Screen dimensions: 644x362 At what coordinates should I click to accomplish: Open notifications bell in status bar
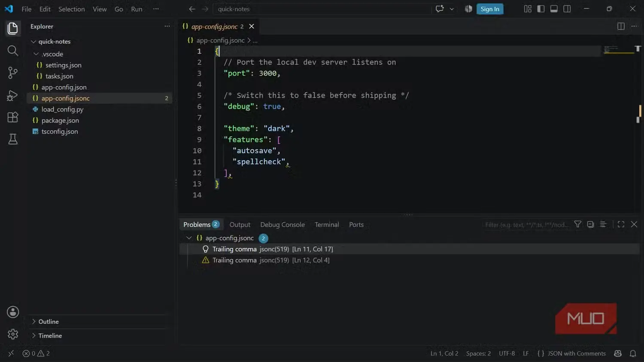coord(633,353)
